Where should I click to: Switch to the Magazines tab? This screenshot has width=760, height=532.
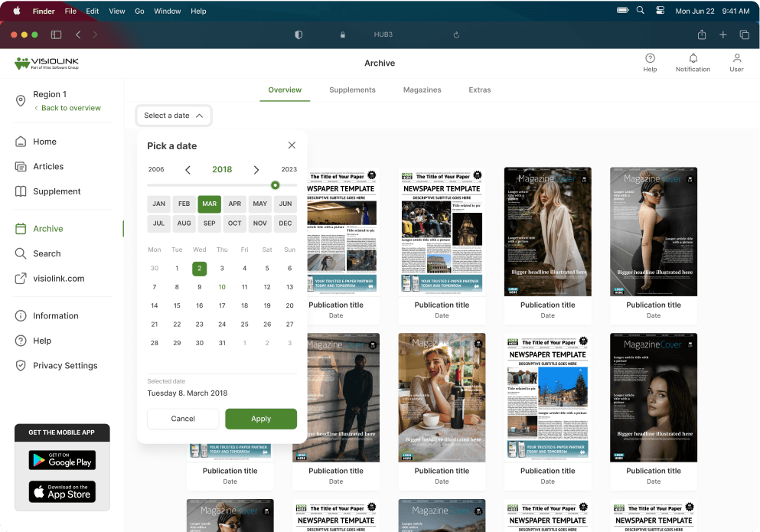pos(422,90)
